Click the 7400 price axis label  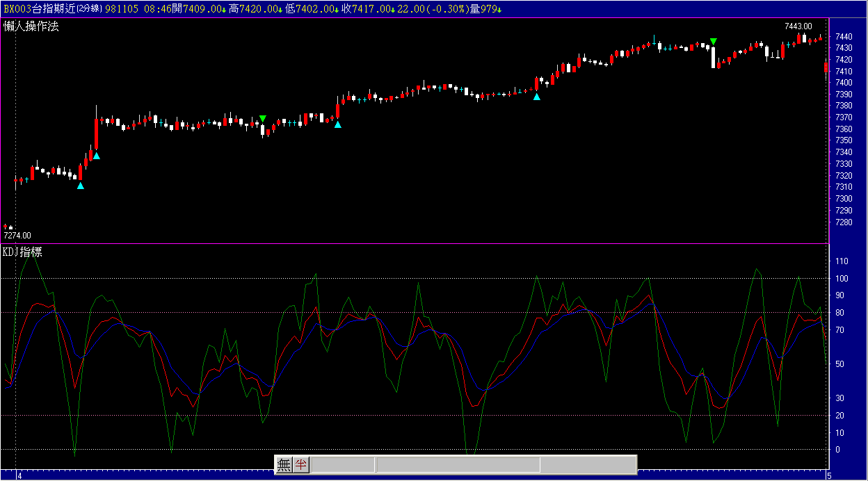pos(843,83)
